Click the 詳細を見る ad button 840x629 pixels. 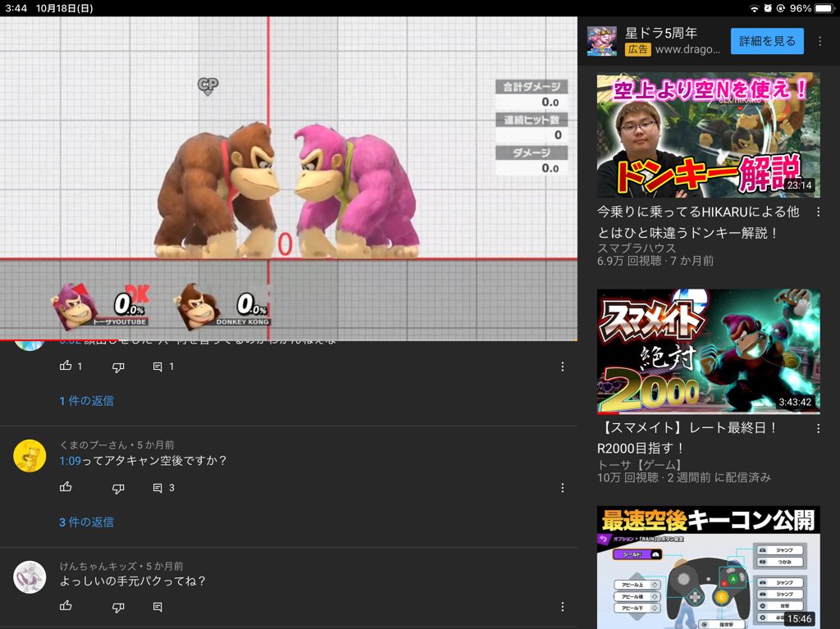point(767,41)
